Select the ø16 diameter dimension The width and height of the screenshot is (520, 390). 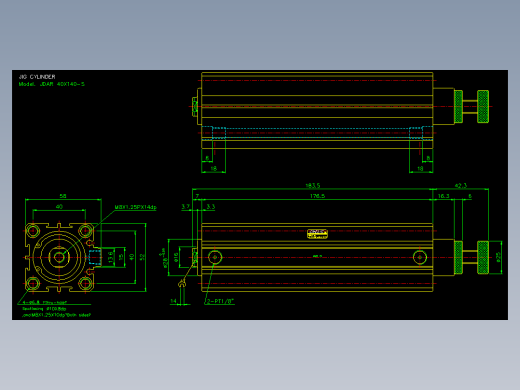(x=176, y=257)
